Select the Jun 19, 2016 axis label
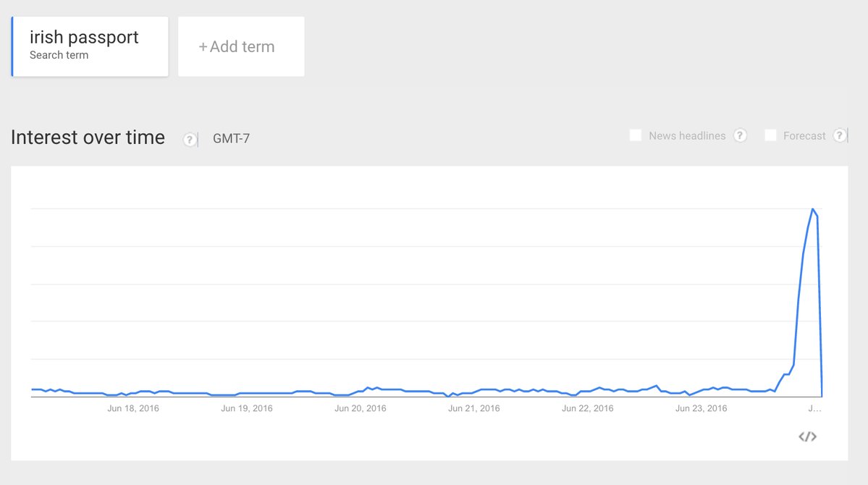Viewport: 868px width, 485px height. [247, 408]
